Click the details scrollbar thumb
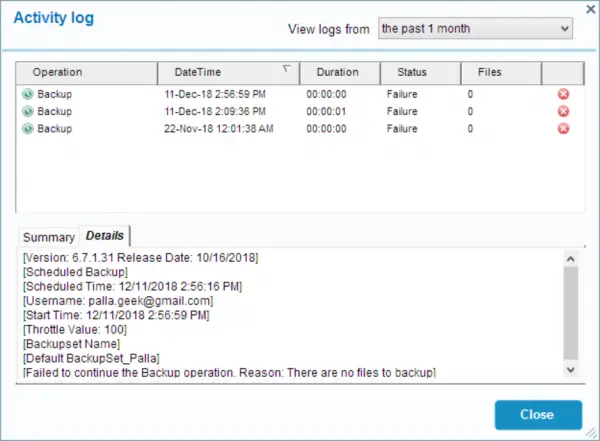The height and width of the screenshot is (441, 600). point(571,313)
